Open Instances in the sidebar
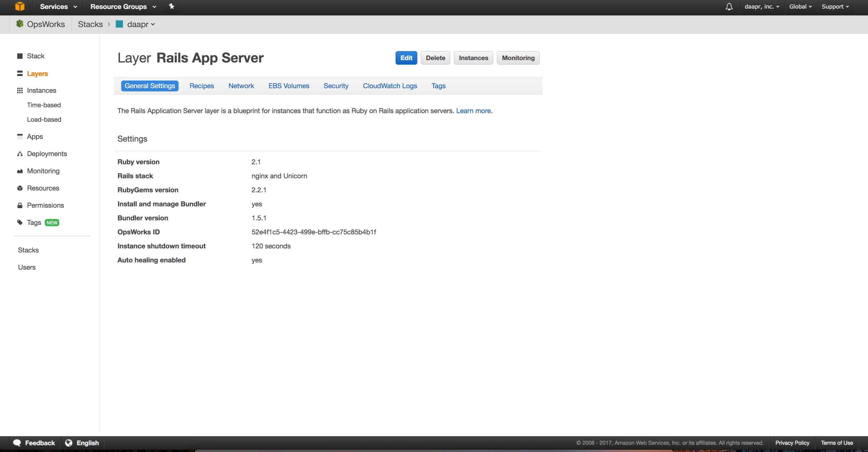 tap(42, 90)
